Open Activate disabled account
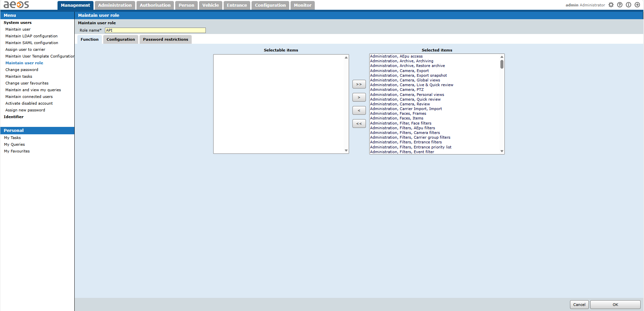644x311 pixels. 29,103
